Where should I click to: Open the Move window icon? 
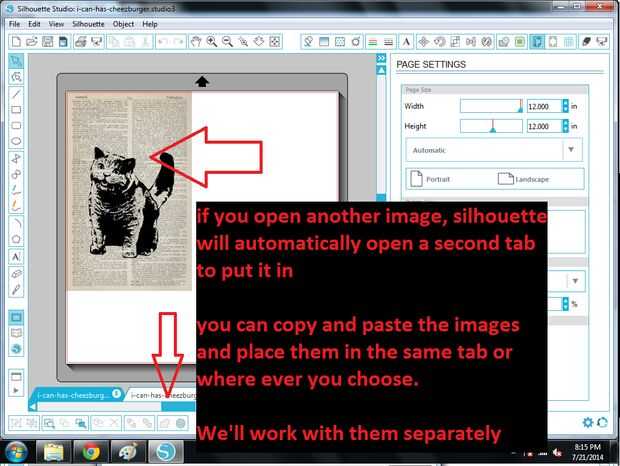[x=423, y=42]
